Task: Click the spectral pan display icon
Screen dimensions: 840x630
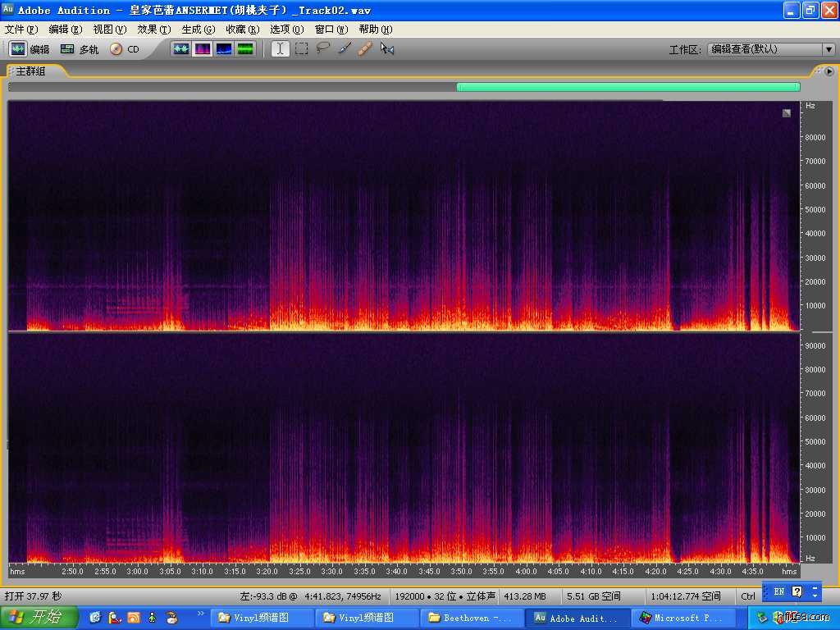Action: click(224, 49)
